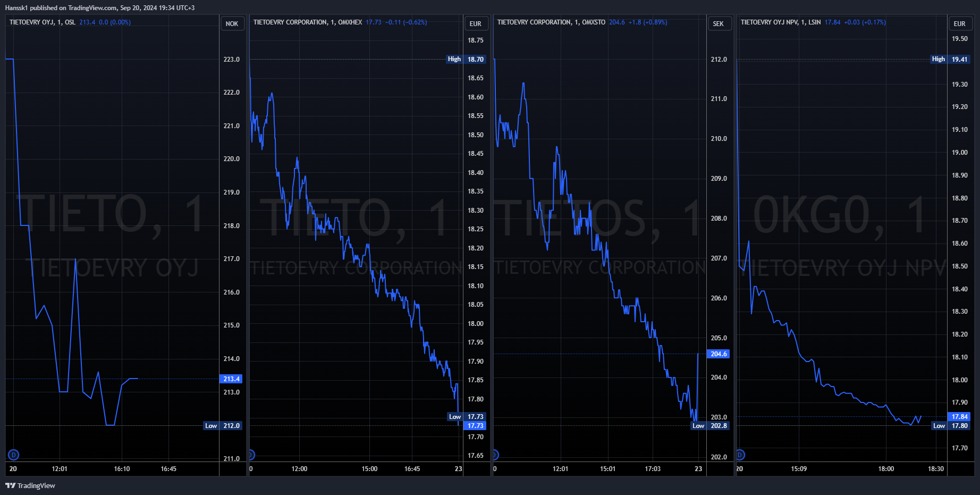Click the 17.65 level on the OMXHEX price scale
The width and height of the screenshot is (980, 495).
pyautogui.click(x=476, y=456)
